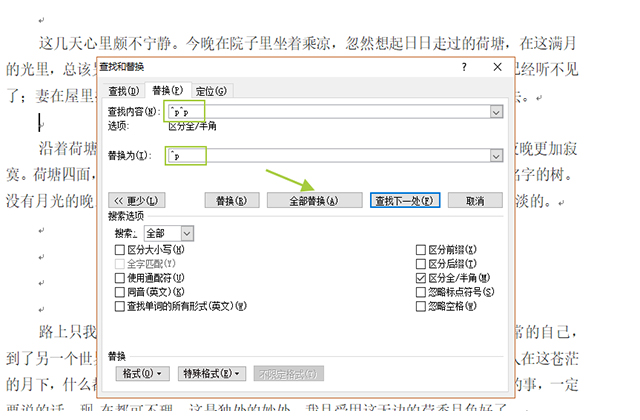Expand the 查找内容 history dropdown
This screenshot has width=640, height=420.
point(496,112)
